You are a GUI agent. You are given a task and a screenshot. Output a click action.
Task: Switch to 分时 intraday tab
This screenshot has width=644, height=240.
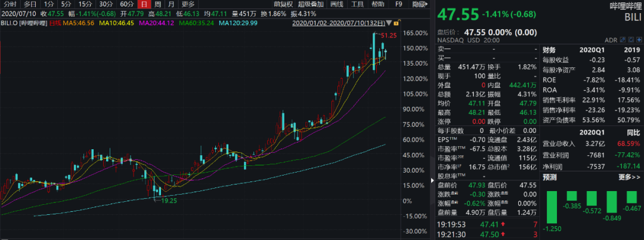click(x=10, y=5)
